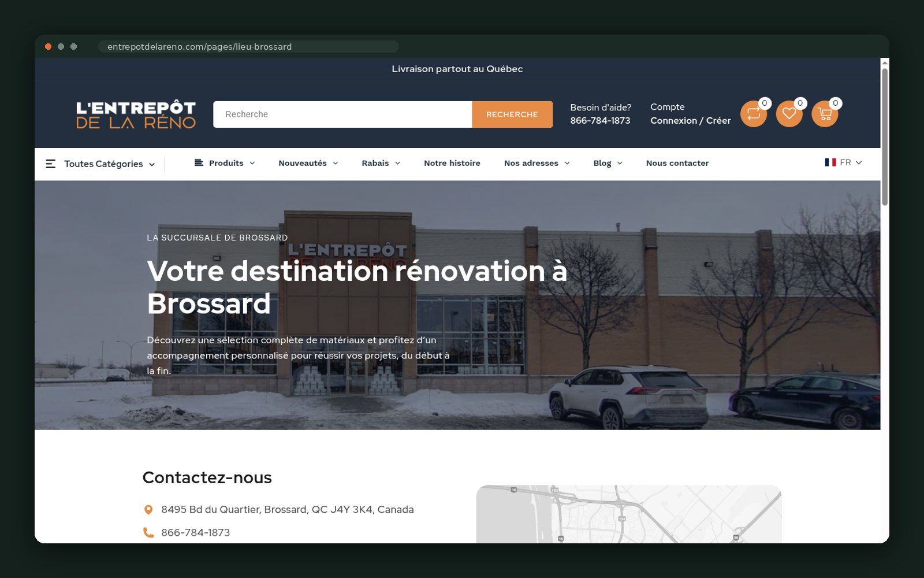Click the hamburger menu icon beside Toutes Catégories
The height and width of the screenshot is (578, 924).
coord(51,164)
